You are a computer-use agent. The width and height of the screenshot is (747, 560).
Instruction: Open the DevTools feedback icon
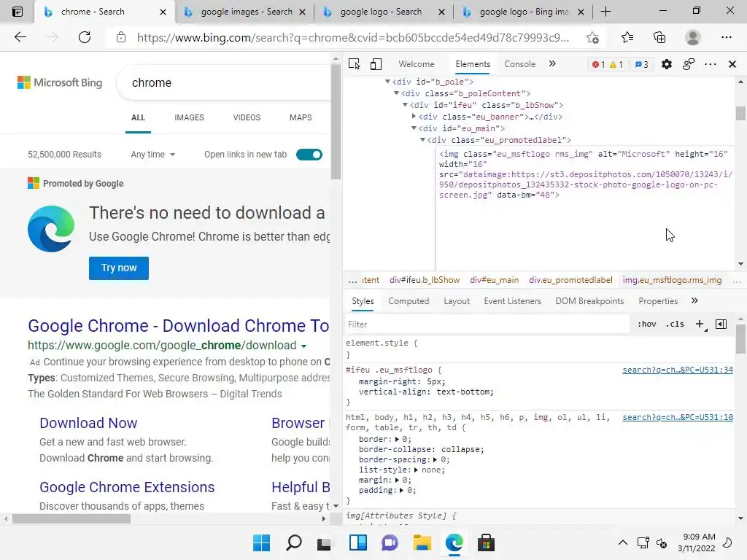coord(689,64)
